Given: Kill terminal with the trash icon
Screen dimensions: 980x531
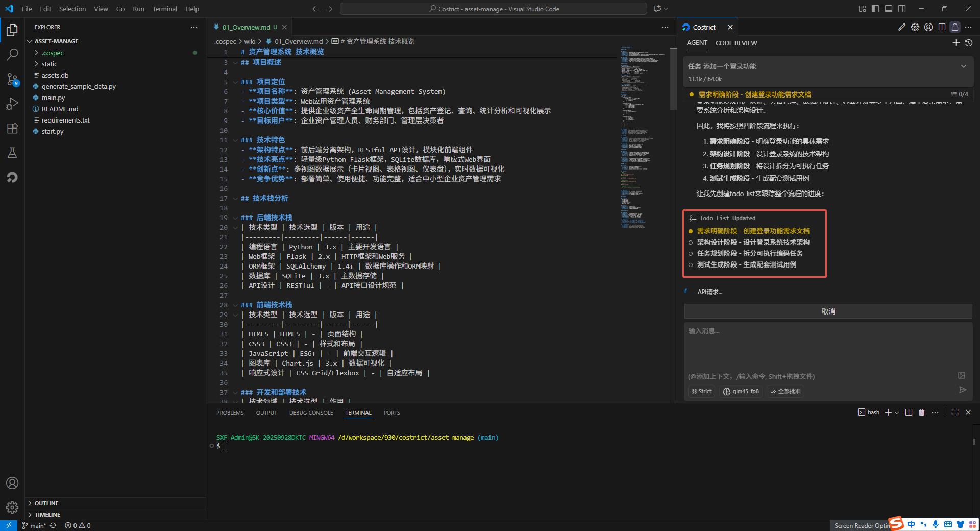Looking at the screenshot, I should pyautogui.click(x=921, y=413).
